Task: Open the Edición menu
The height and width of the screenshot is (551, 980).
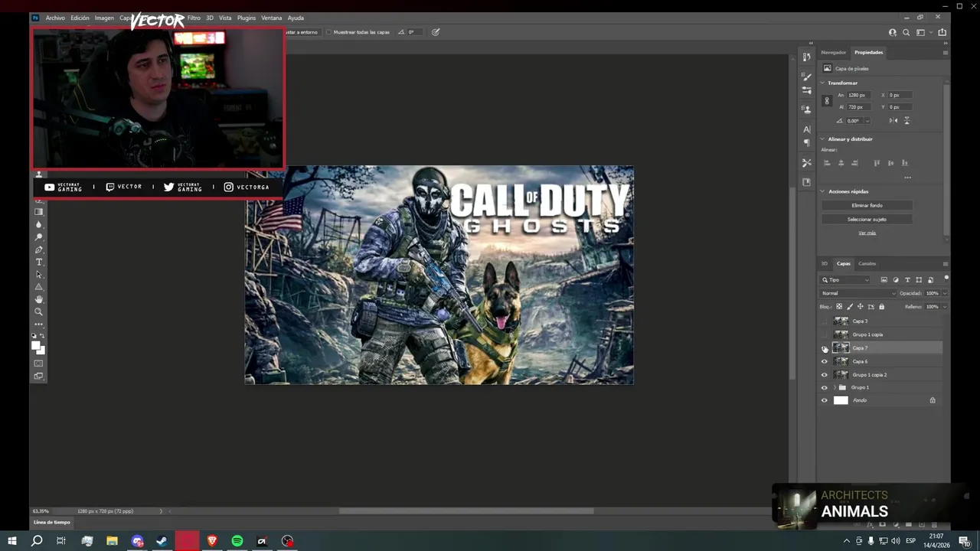Action: tap(80, 18)
